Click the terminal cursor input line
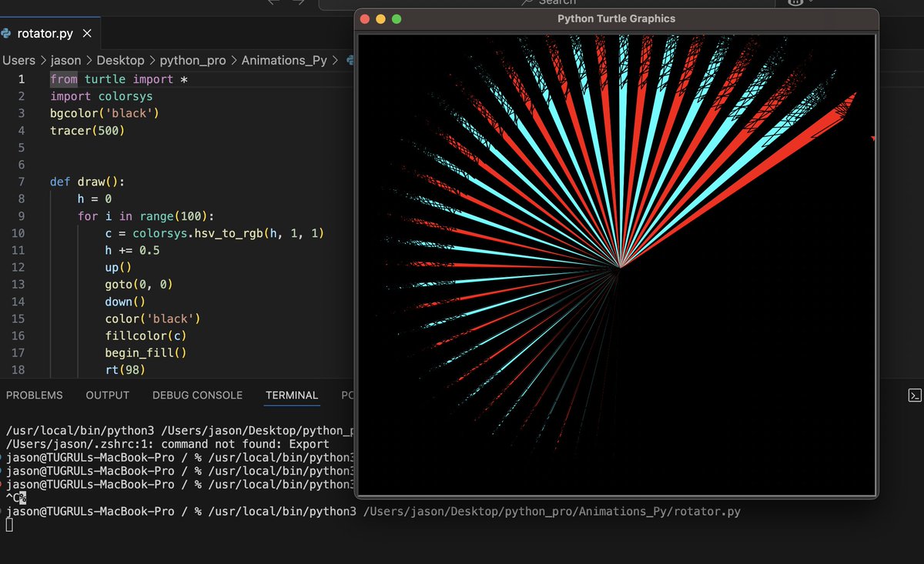 click(x=9, y=525)
